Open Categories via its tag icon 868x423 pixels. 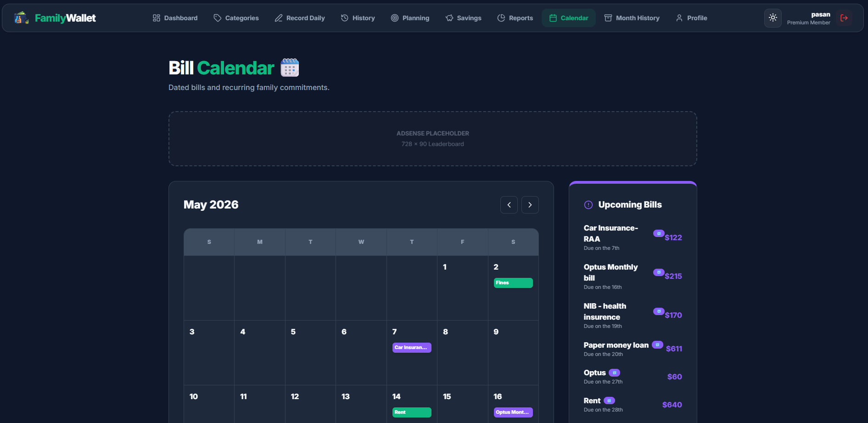pos(218,18)
